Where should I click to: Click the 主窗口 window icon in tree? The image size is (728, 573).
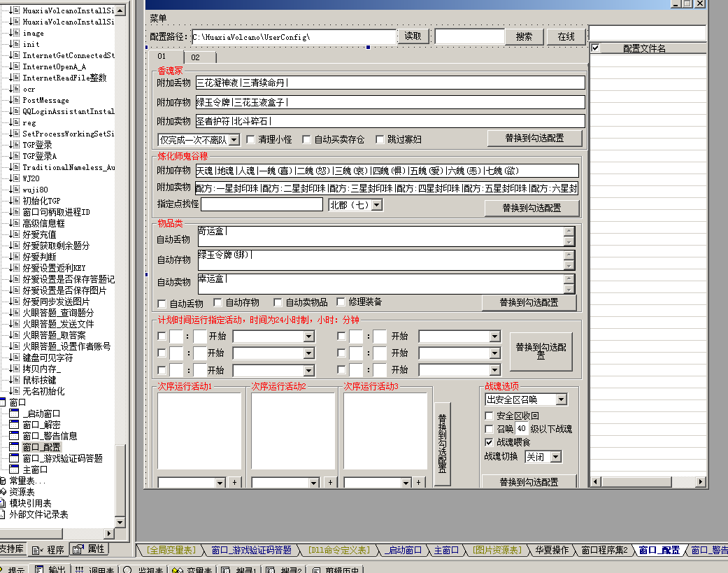[15, 469]
